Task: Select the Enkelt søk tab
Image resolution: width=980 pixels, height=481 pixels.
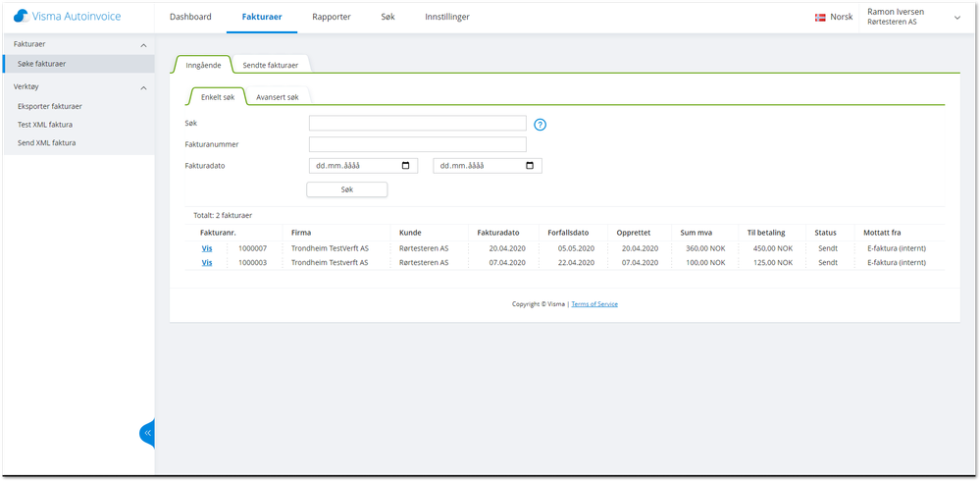Action: point(218,97)
